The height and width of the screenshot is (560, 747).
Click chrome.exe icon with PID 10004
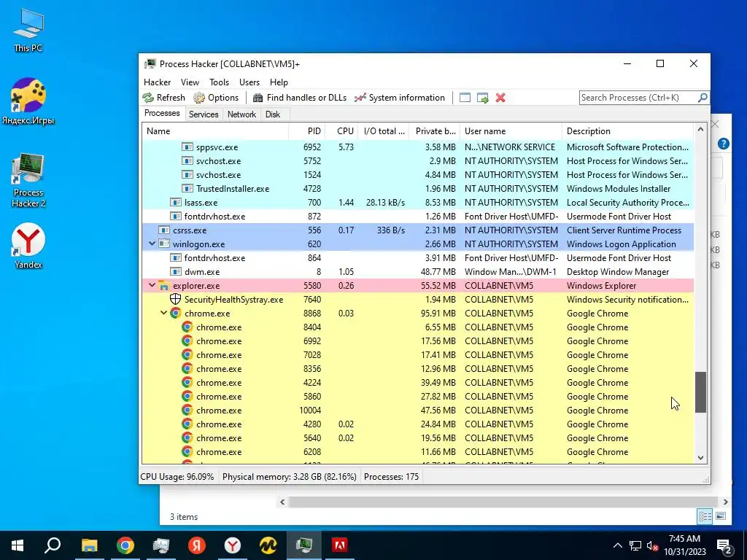click(x=187, y=410)
